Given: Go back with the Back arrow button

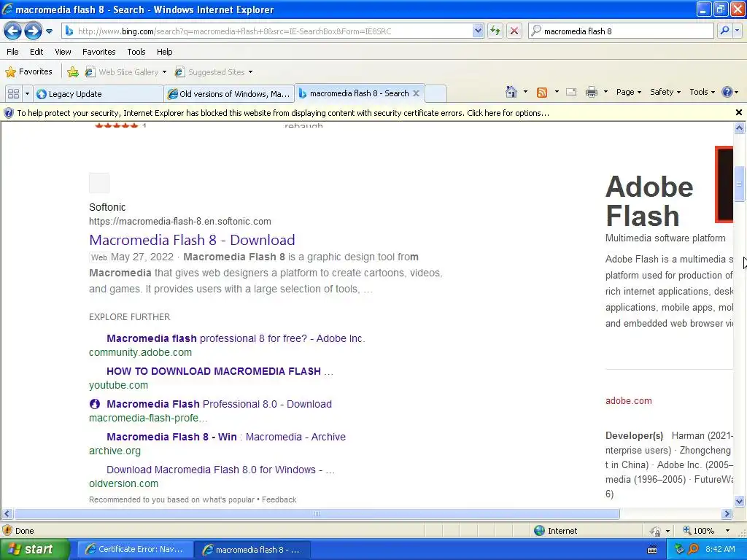Looking at the screenshot, I should pyautogui.click(x=13, y=31).
